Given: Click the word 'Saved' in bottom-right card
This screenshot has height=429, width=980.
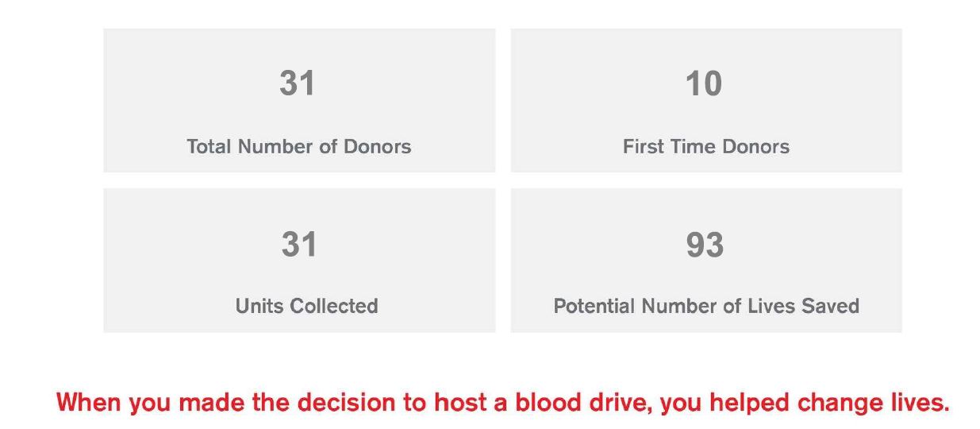Looking at the screenshot, I should (x=832, y=306).
